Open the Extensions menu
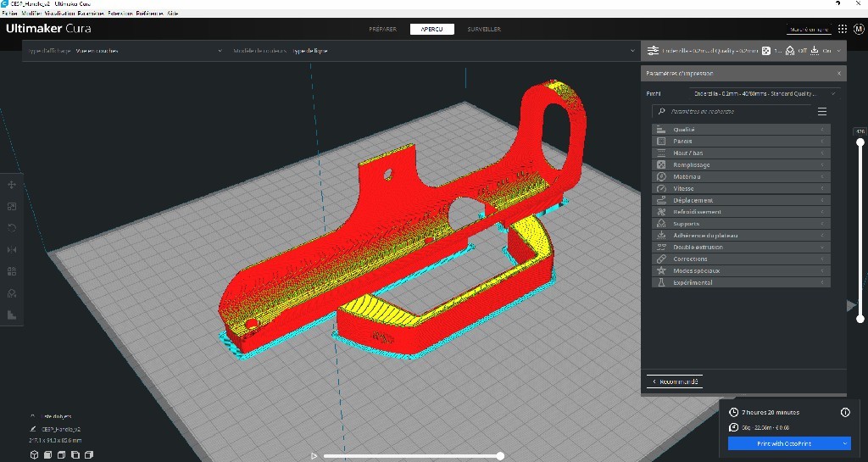The image size is (868, 462). click(x=120, y=14)
